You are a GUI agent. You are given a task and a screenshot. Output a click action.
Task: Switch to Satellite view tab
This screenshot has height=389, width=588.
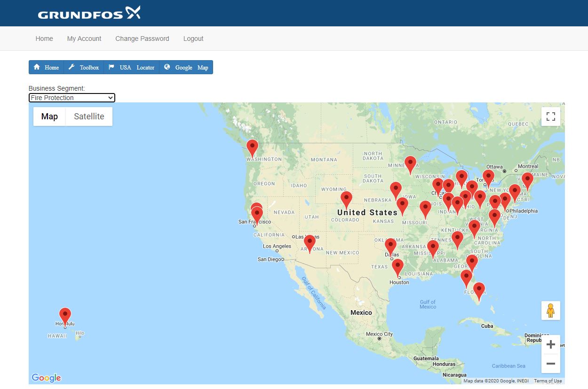tap(89, 117)
